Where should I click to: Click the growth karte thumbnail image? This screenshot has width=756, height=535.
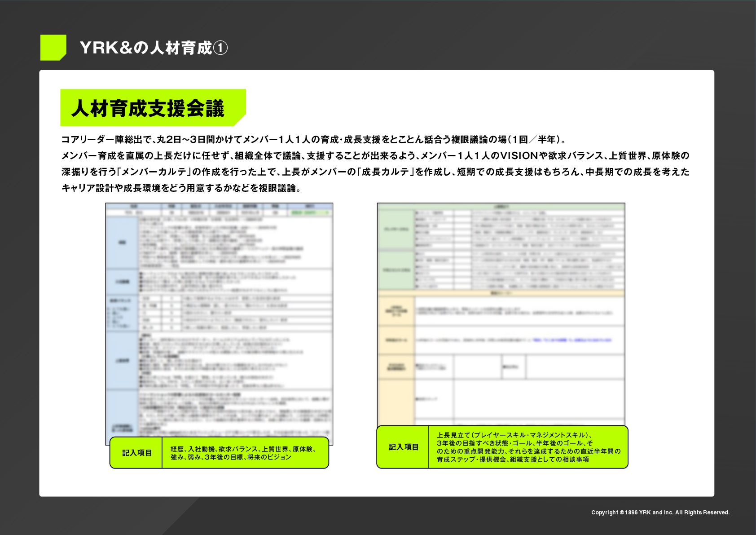click(501, 314)
